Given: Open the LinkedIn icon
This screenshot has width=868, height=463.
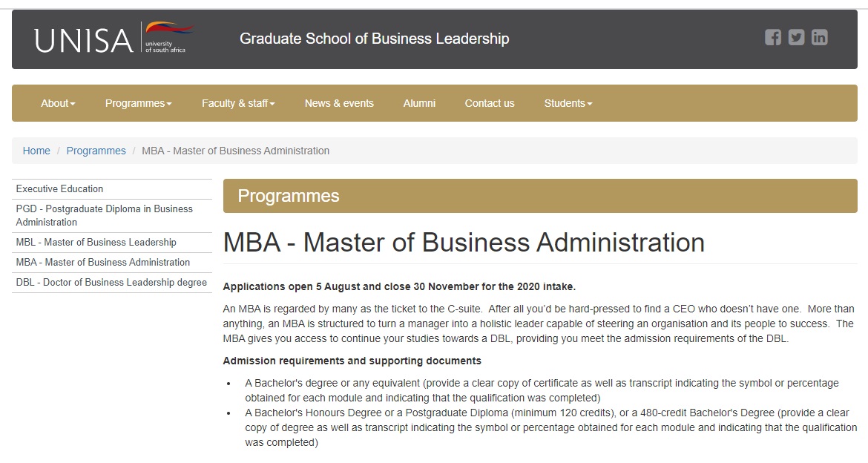Looking at the screenshot, I should coord(819,37).
